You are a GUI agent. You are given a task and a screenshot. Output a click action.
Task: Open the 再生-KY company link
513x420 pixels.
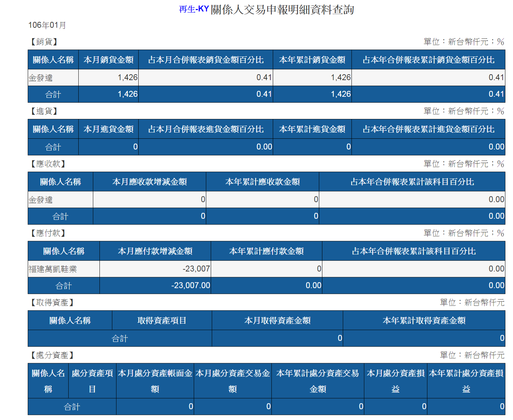[x=194, y=9]
